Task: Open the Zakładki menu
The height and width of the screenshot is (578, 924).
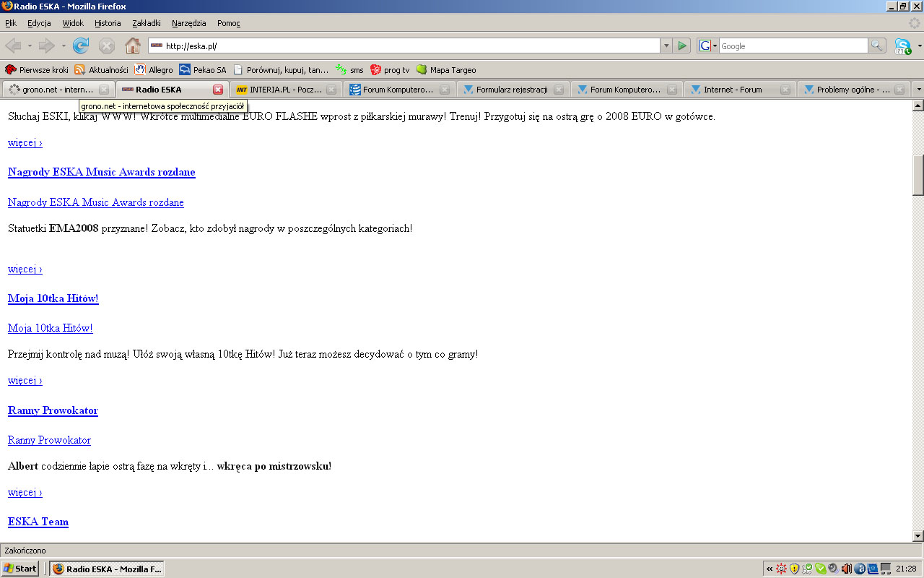Action: click(x=147, y=23)
